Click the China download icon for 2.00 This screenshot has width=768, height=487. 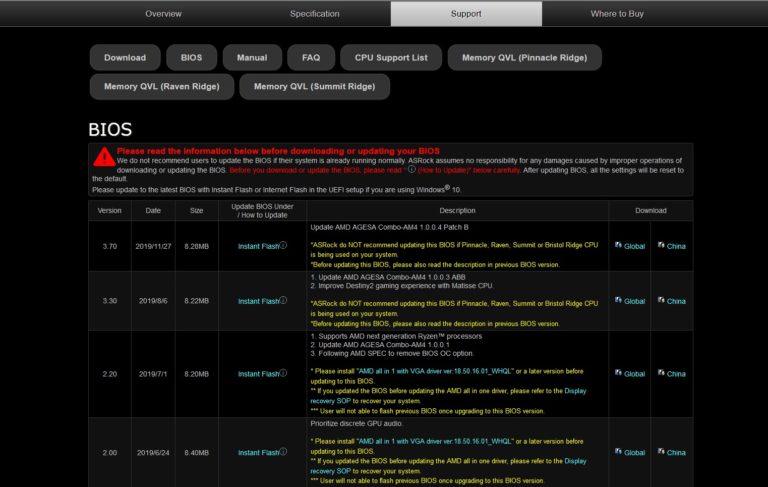point(661,451)
